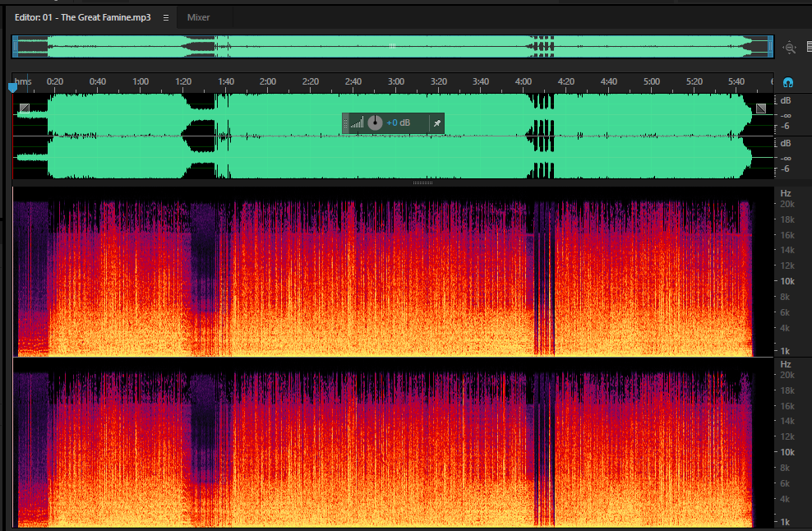The height and width of the screenshot is (531, 812).
Task: Click the overview navigator's right edge handle
Action: (x=771, y=47)
